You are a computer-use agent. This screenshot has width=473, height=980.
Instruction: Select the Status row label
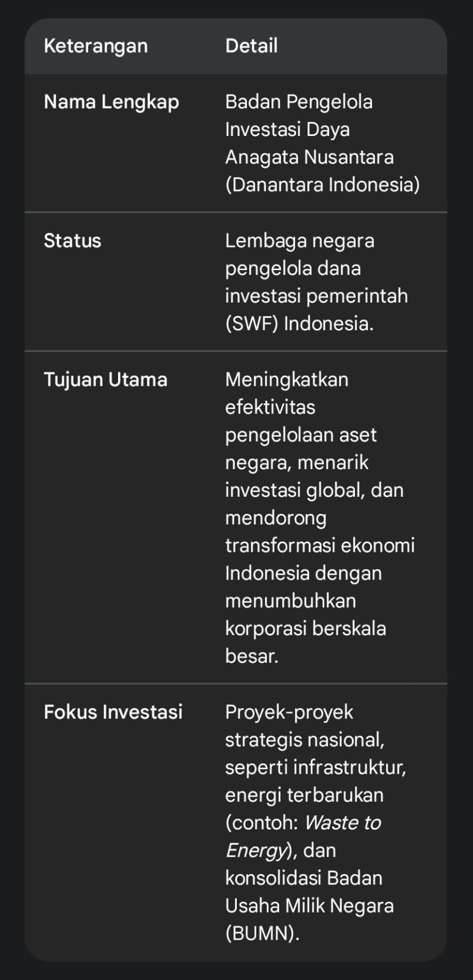(72, 241)
